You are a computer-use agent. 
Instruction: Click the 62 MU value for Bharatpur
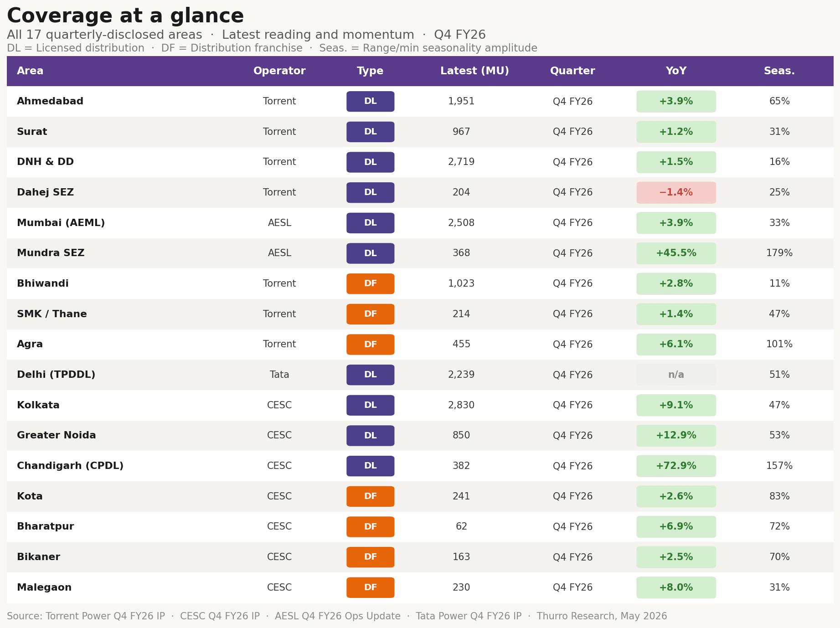pyautogui.click(x=461, y=526)
